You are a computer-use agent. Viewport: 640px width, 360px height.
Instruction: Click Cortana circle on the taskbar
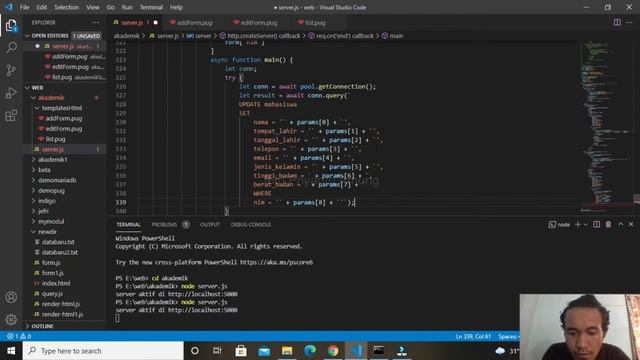pyautogui.click(x=195, y=351)
